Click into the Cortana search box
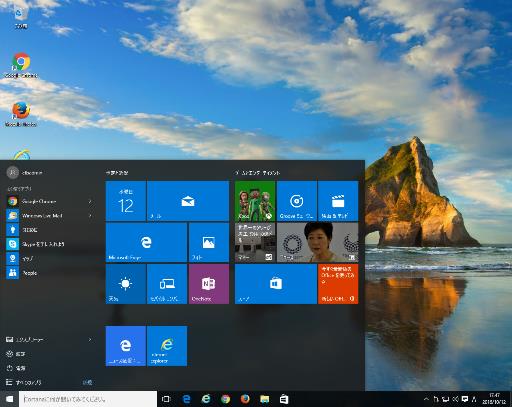The width and height of the screenshot is (512, 407). [88, 399]
